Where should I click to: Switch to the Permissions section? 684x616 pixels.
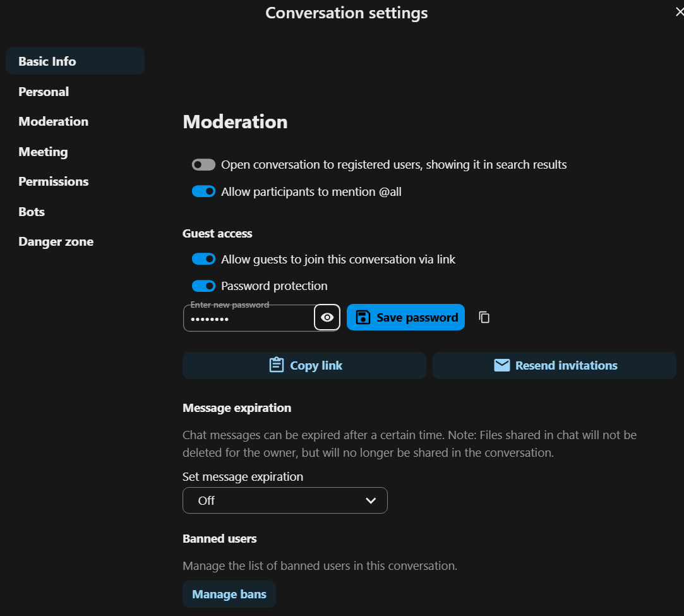tap(54, 181)
